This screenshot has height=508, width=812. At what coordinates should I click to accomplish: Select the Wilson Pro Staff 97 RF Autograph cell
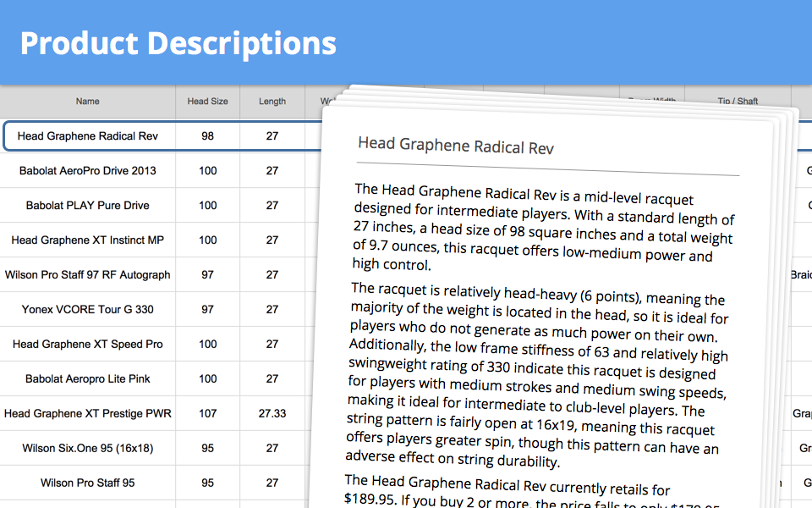point(87,274)
